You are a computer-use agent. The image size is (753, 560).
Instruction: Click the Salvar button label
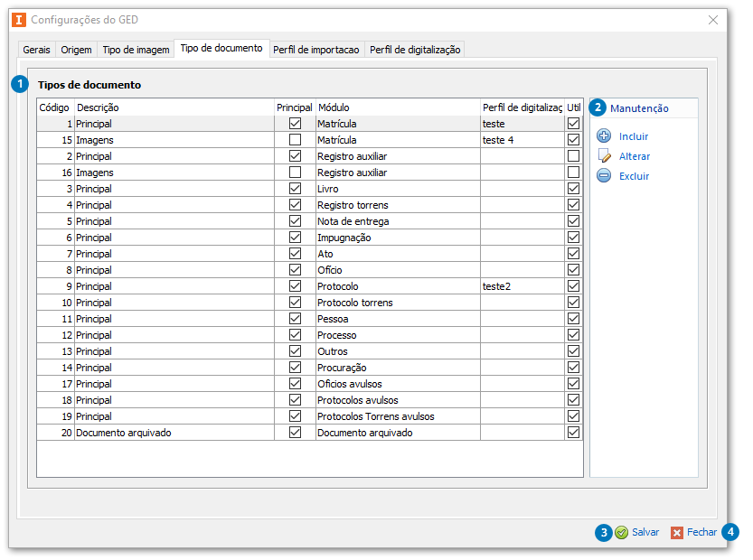(645, 533)
